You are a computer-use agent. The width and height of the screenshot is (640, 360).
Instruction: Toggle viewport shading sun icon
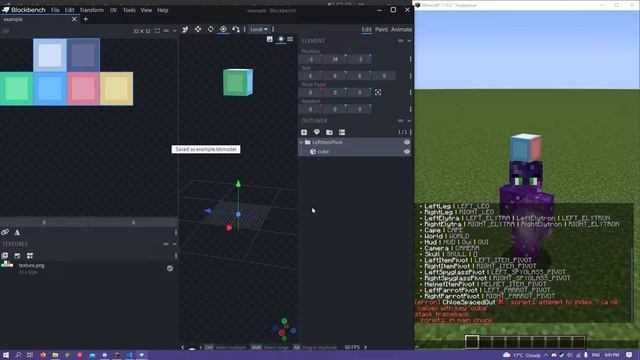tap(281, 39)
